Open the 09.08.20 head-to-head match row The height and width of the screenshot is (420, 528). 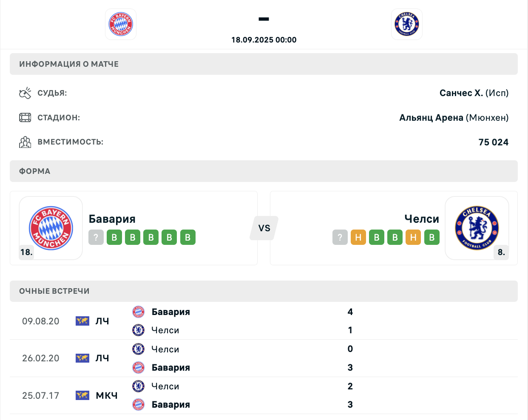click(x=264, y=321)
